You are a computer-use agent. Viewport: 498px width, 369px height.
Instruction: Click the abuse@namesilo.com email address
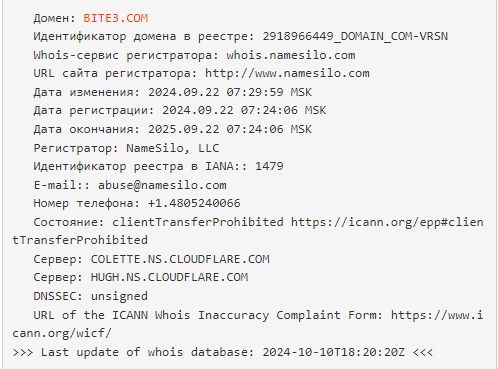tap(162, 185)
